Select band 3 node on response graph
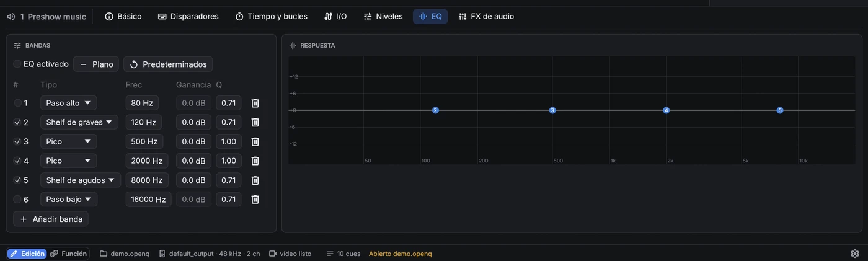 552,110
